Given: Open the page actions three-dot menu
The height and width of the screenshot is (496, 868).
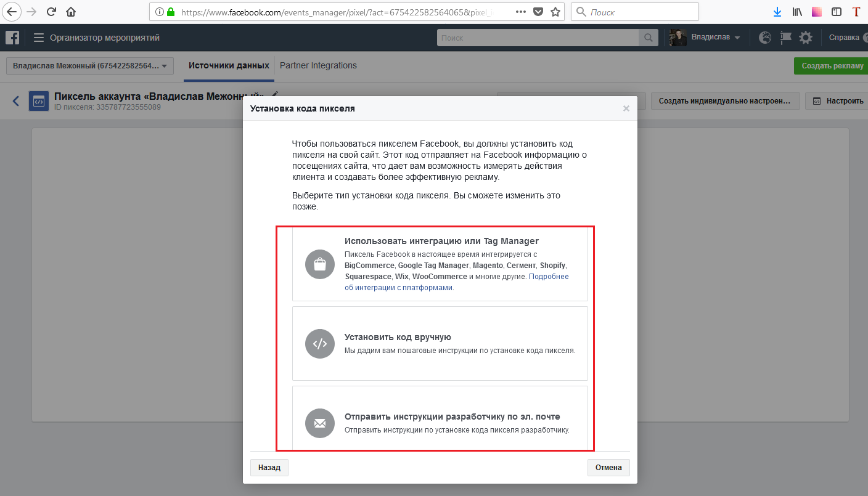Looking at the screenshot, I should point(521,12).
